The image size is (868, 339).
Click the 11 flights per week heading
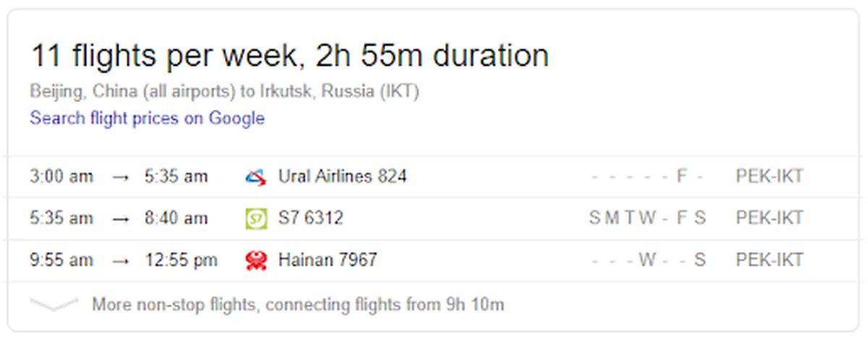click(289, 56)
